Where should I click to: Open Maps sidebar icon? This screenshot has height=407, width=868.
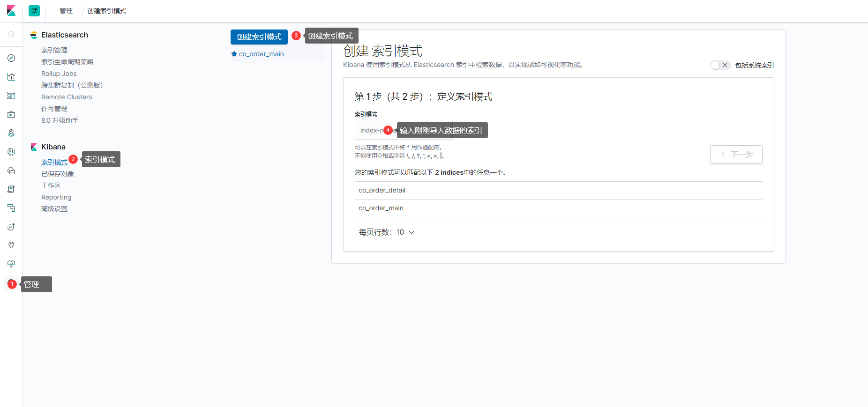tap(11, 133)
